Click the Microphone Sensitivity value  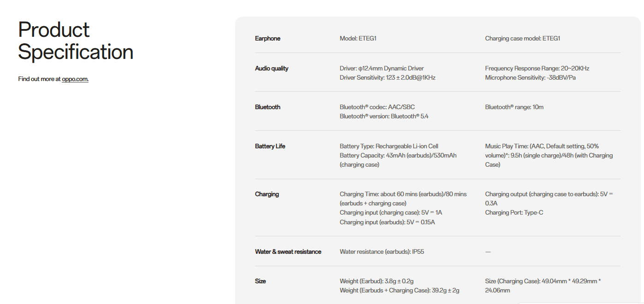(x=530, y=78)
